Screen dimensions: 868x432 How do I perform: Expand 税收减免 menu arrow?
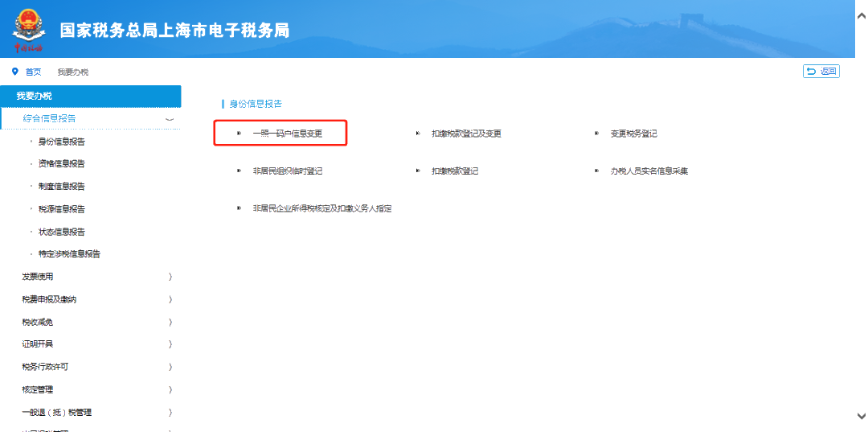tap(170, 323)
